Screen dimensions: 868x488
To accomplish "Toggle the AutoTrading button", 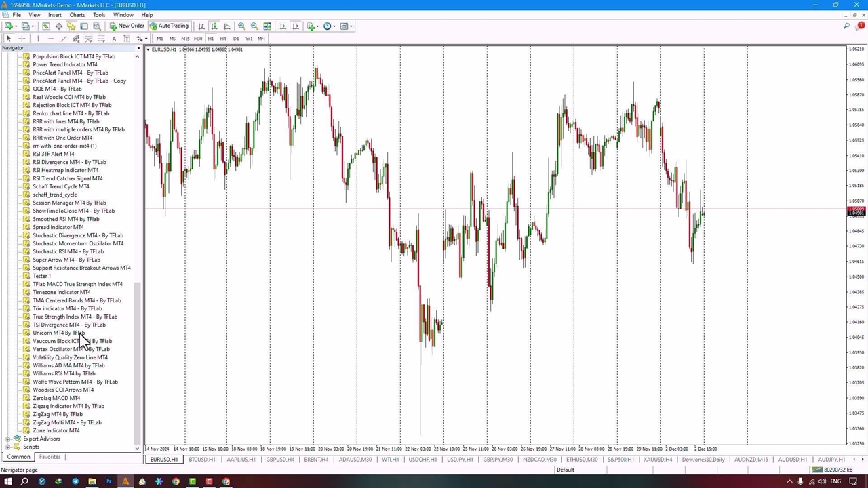I will pos(169,26).
